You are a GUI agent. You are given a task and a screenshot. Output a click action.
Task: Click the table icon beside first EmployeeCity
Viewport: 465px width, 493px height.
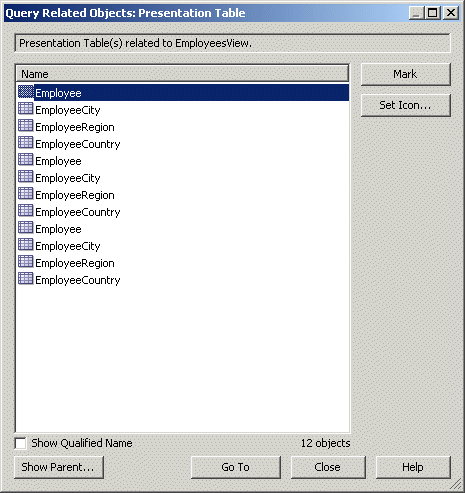pyautogui.click(x=26, y=109)
